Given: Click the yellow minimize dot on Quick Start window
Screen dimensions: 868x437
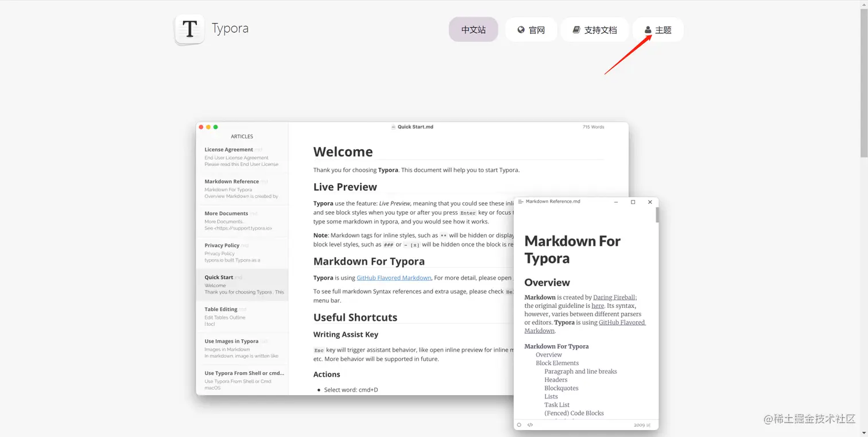Looking at the screenshot, I should (x=208, y=127).
